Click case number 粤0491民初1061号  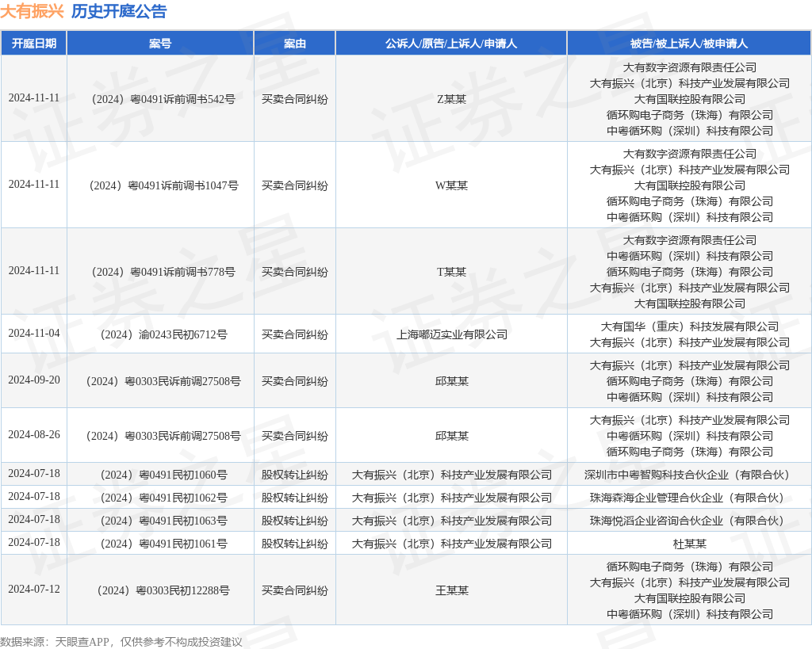(163, 544)
